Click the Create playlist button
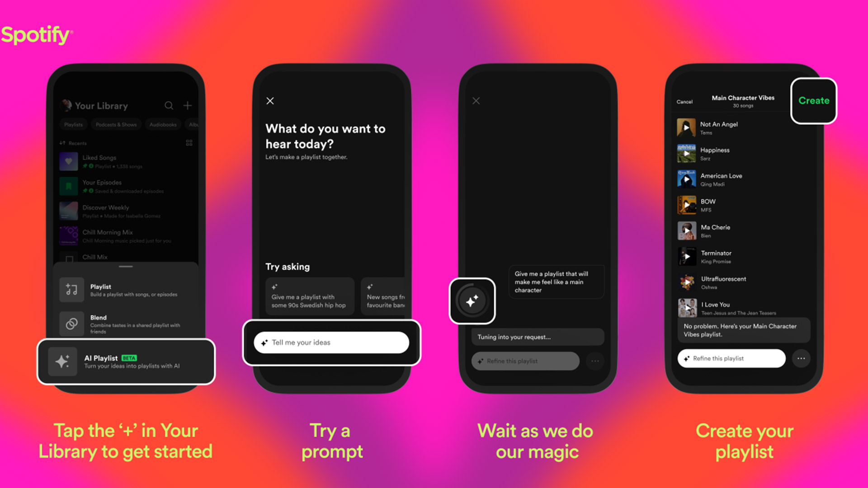Viewport: 868px width, 488px height. 812,100
